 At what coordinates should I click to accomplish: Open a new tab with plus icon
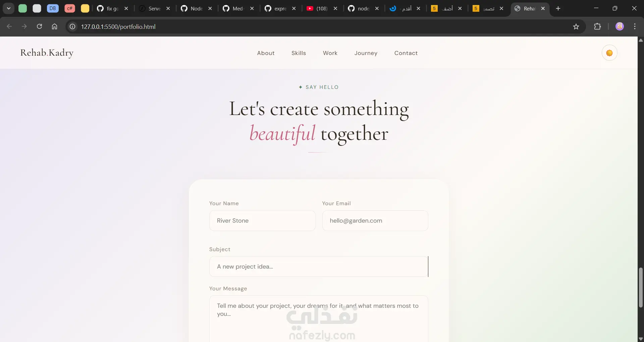click(x=558, y=8)
